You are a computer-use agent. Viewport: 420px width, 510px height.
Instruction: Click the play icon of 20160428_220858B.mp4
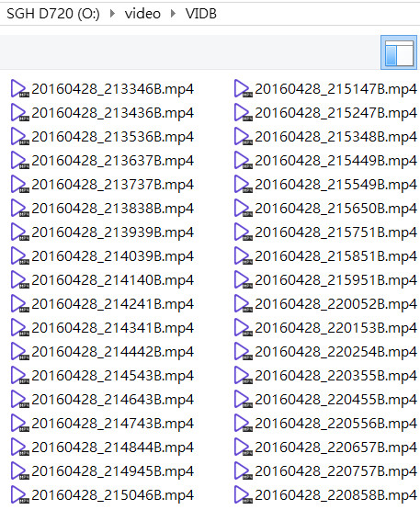(243, 494)
